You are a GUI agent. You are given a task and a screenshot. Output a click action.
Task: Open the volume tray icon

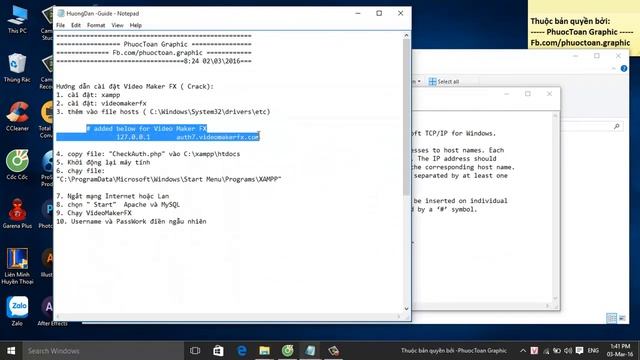pos(568,351)
